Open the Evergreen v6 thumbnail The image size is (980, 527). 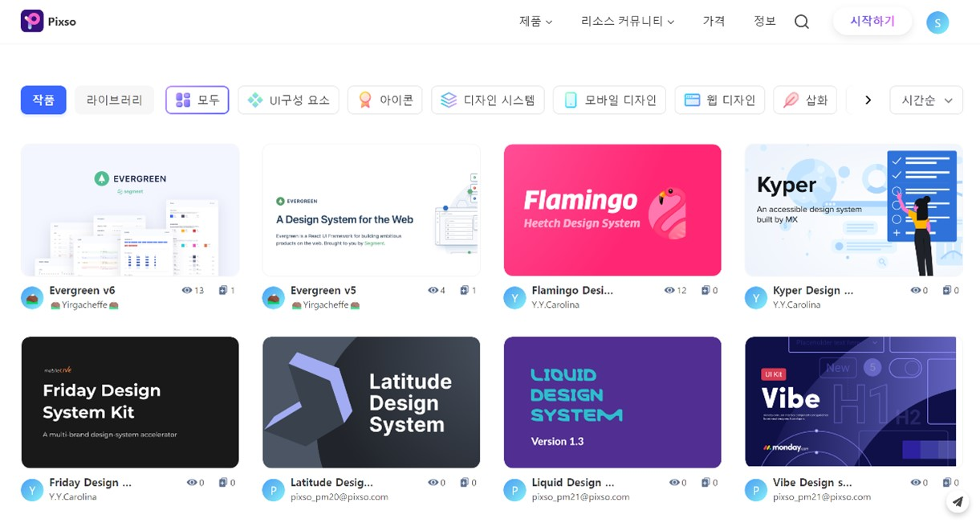(130, 210)
